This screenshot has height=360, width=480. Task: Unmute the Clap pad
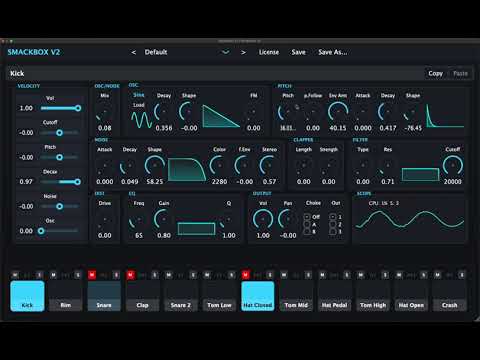coord(130,275)
